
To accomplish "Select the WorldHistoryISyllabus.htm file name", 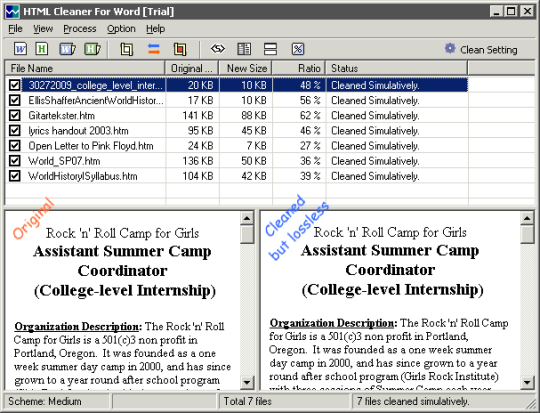I will (x=83, y=176).
